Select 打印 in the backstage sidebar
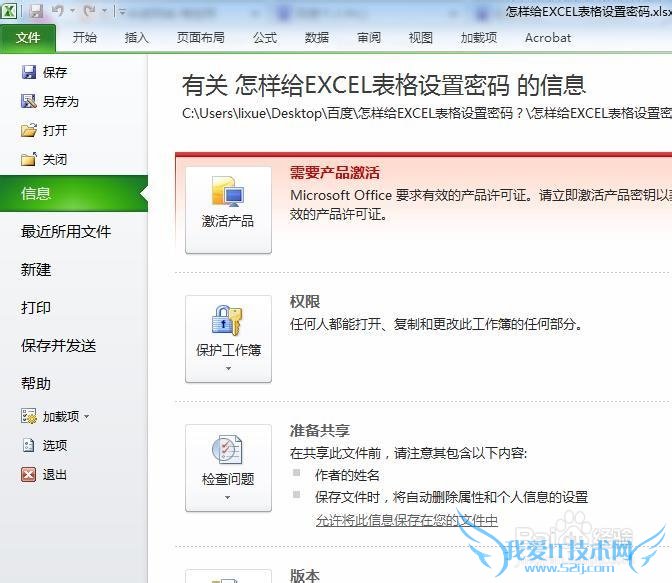Image resolution: width=672 pixels, height=583 pixels. point(36,307)
